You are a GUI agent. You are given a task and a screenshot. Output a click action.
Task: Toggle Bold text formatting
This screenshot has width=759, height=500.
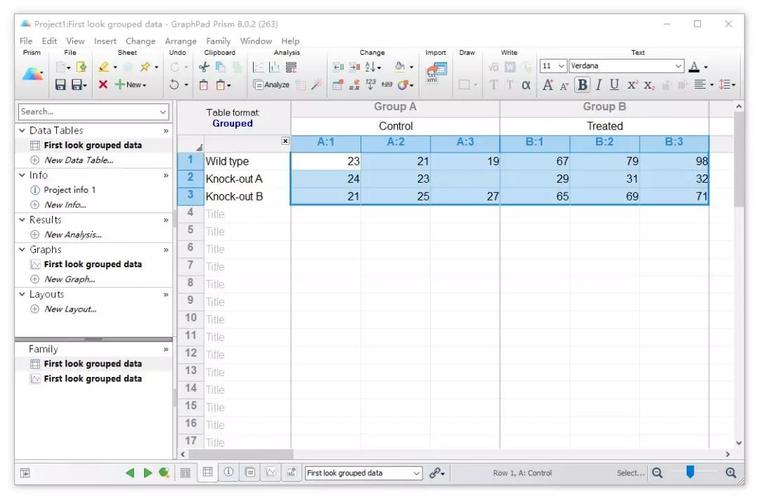click(x=582, y=85)
